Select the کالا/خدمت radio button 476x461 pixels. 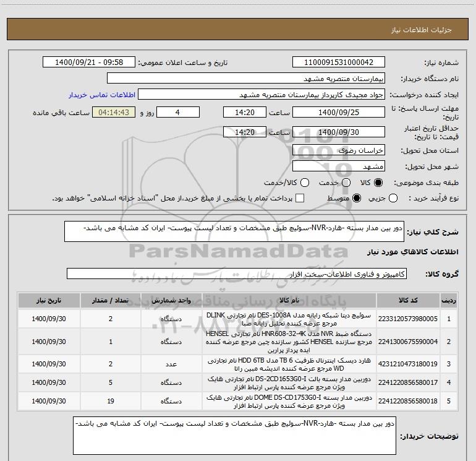pyautogui.click(x=305, y=183)
